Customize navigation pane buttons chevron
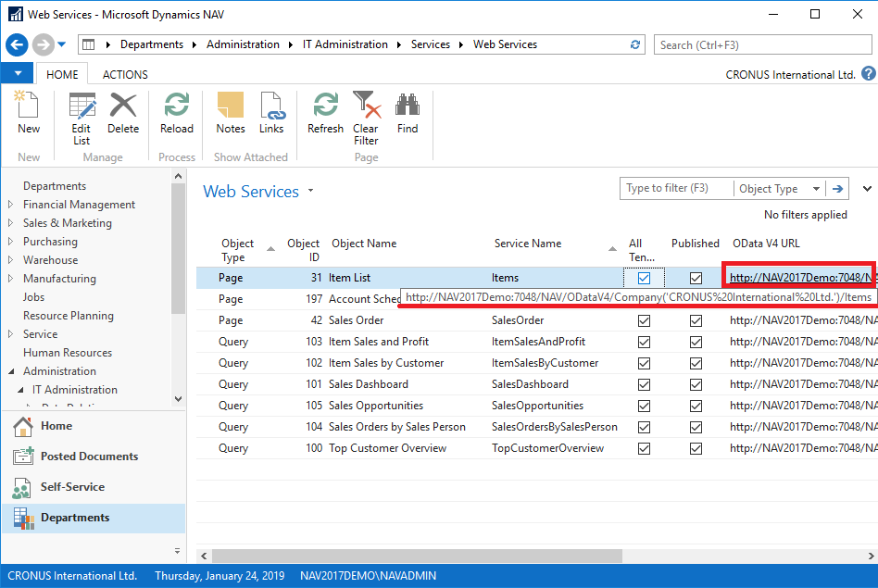 pyautogui.click(x=177, y=551)
